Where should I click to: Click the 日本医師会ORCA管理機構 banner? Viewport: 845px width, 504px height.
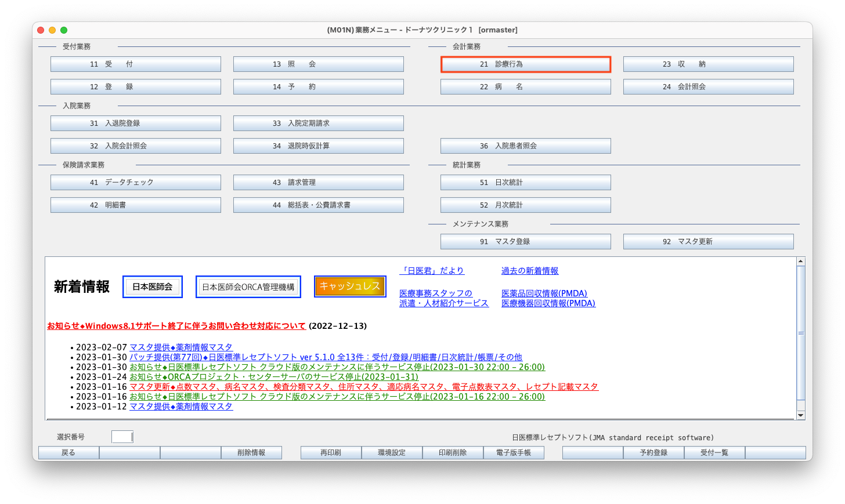[x=248, y=287]
